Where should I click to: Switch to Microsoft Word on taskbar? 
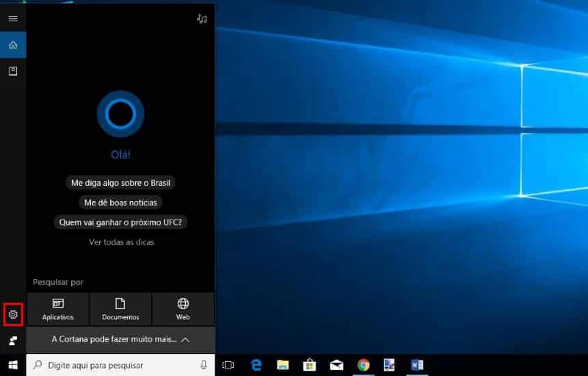pos(417,365)
